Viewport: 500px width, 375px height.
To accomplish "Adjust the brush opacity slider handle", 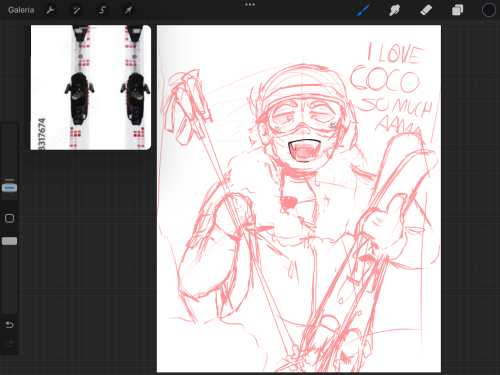I will pyautogui.click(x=9, y=241).
